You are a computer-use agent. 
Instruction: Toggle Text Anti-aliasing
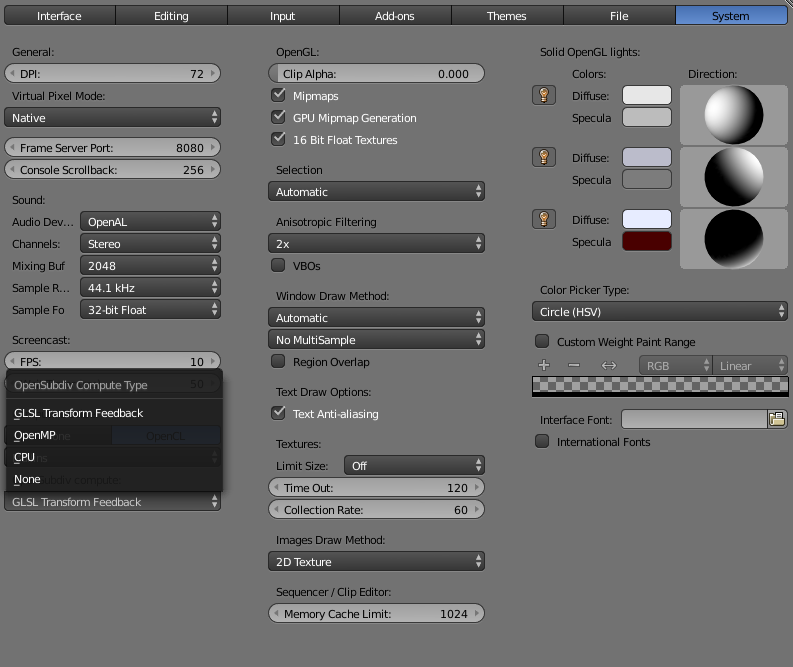click(278, 413)
